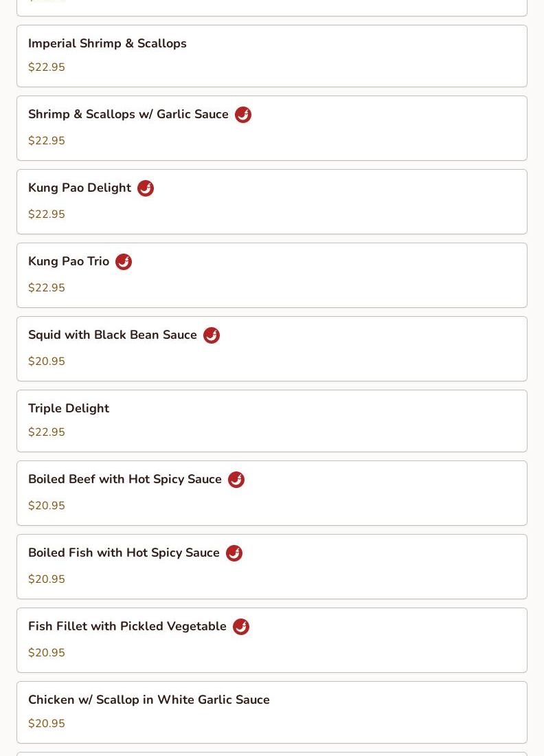Open the Imperial Shrimp & Scallops item
This screenshot has width=544, height=756.
tap(107, 43)
